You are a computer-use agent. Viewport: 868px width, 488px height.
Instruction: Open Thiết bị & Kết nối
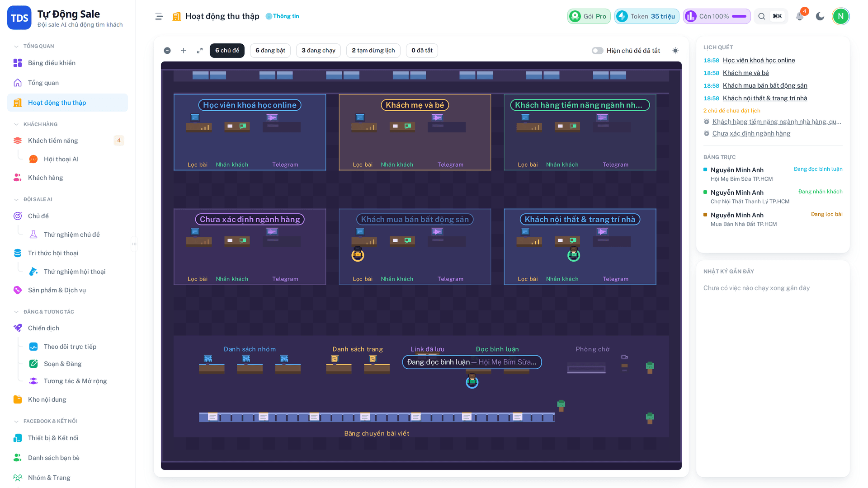point(67,438)
